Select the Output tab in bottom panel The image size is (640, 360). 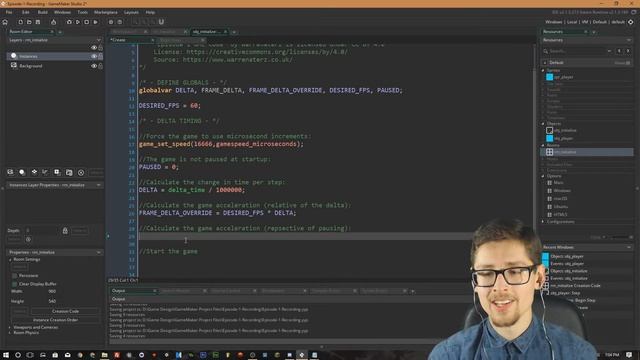[133, 291]
